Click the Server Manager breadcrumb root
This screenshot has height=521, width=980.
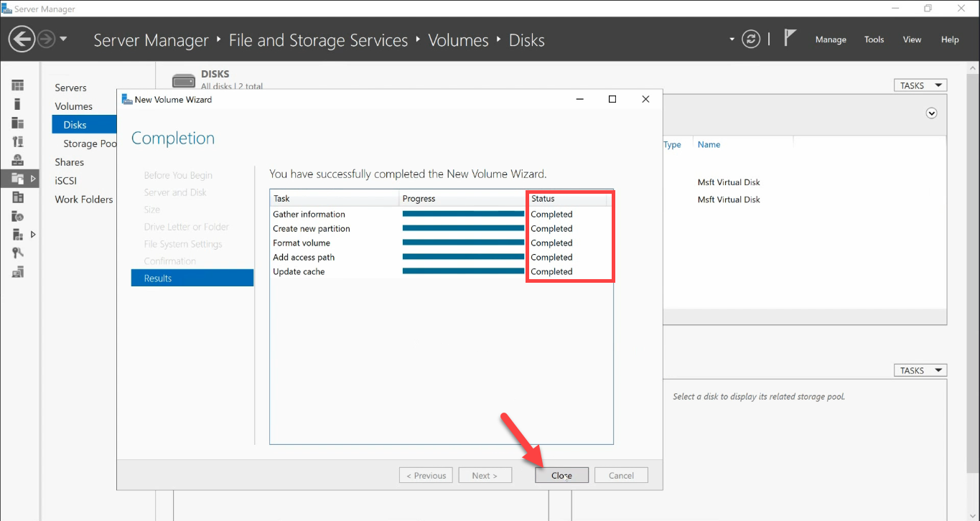[x=151, y=40]
